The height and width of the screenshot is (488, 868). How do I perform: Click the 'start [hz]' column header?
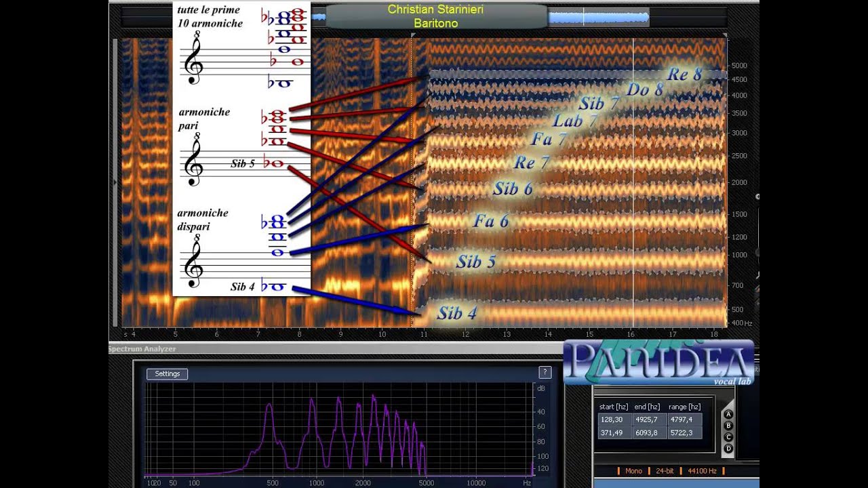coord(614,407)
